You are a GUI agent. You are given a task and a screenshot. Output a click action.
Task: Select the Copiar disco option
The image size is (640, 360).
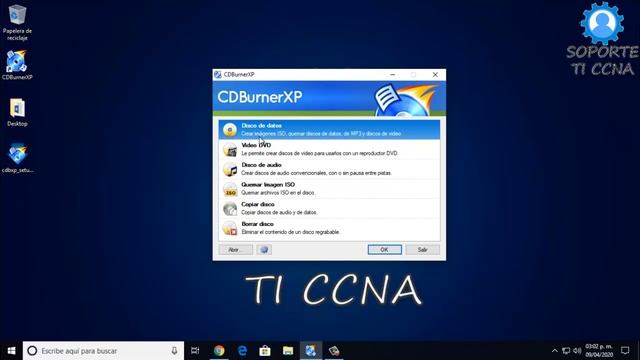click(329, 208)
